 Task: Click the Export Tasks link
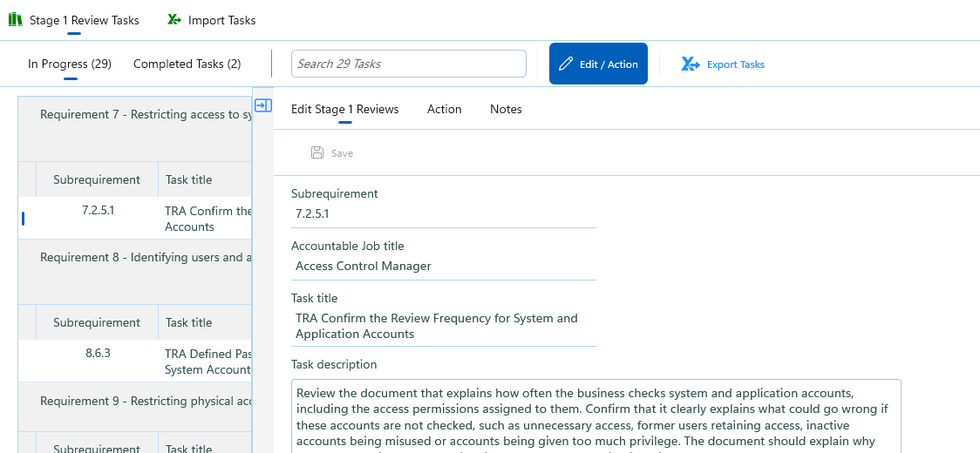pos(735,64)
